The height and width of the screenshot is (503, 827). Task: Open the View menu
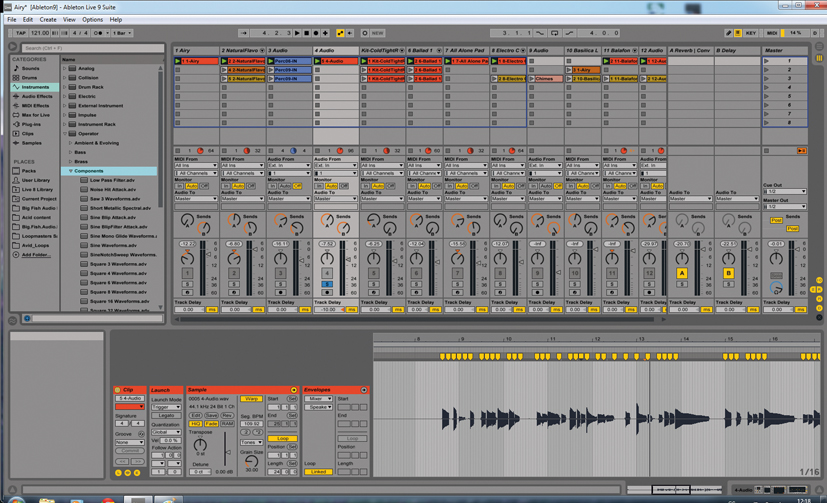tap(69, 20)
